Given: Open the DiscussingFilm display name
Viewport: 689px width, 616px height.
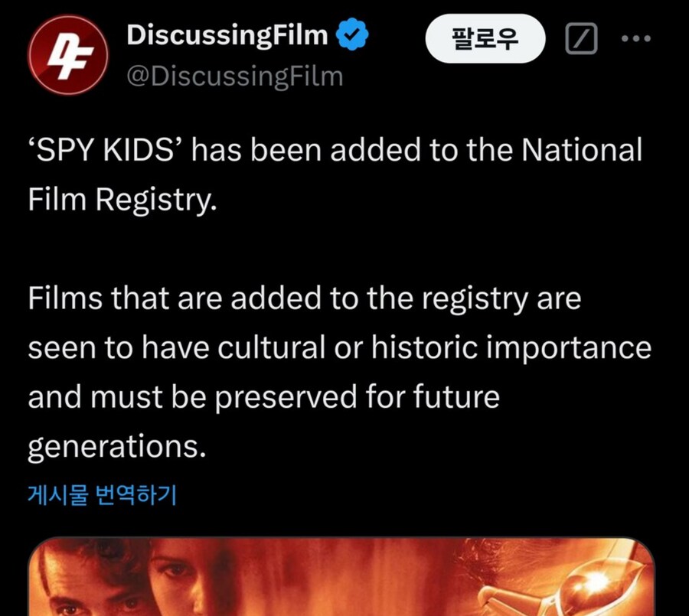Looking at the screenshot, I should (x=227, y=34).
